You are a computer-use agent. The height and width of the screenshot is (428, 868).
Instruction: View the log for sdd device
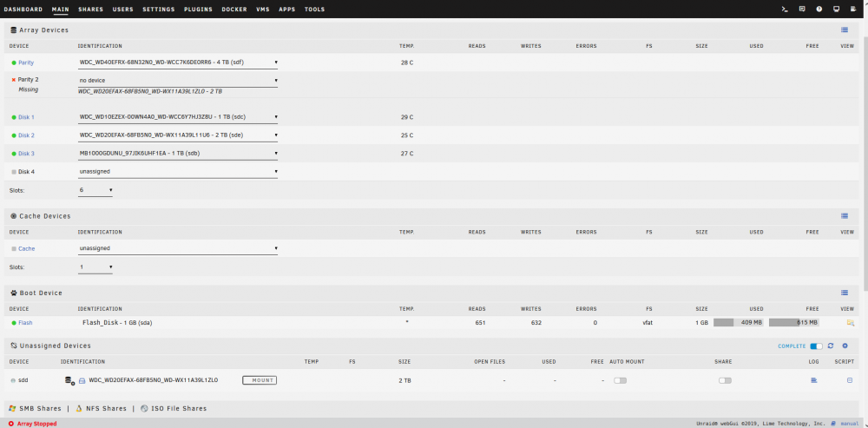[x=814, y=380]
